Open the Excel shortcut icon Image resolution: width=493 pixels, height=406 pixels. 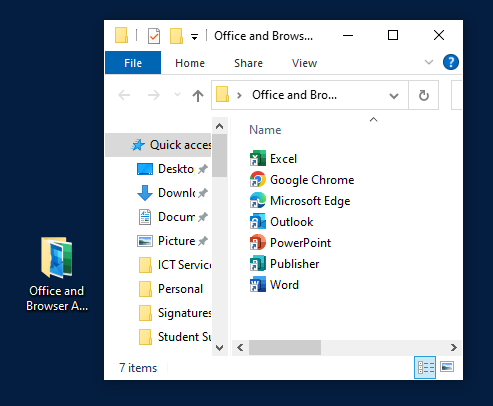coord(258,158)
